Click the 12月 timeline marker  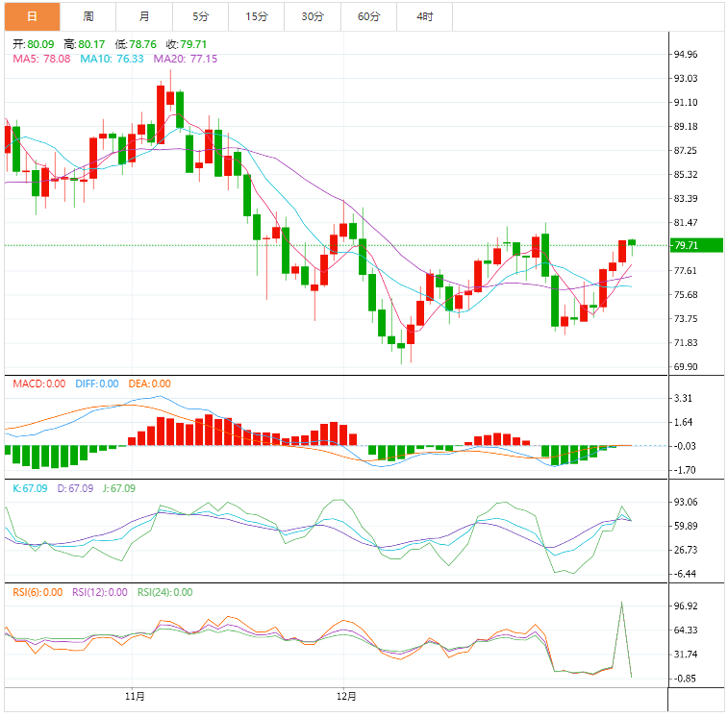click(x=346, y=696)
